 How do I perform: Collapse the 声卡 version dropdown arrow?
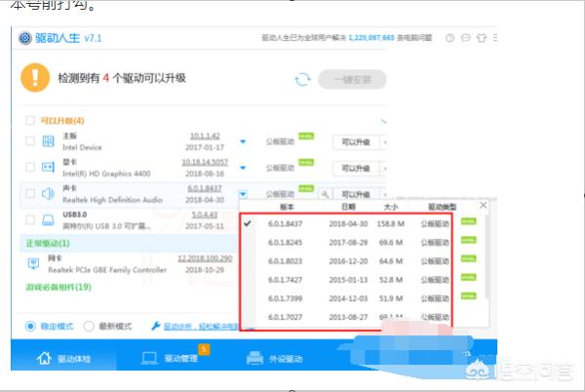244,194
